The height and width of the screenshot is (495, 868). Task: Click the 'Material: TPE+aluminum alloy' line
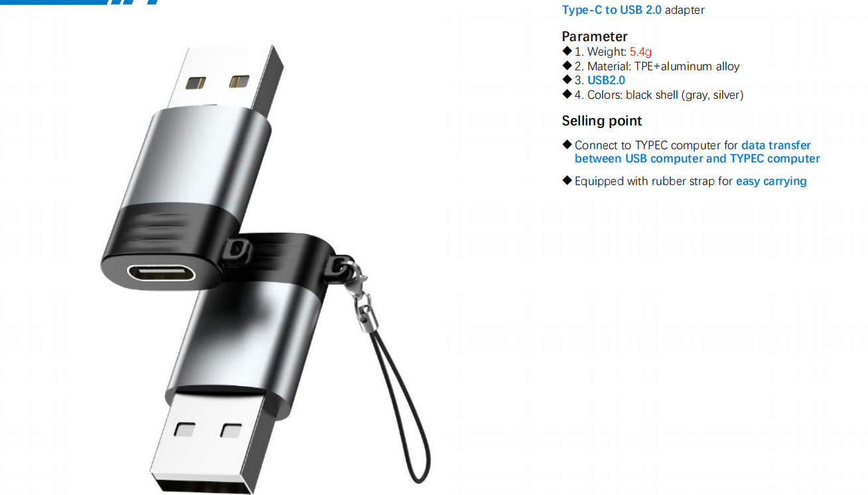657,66
